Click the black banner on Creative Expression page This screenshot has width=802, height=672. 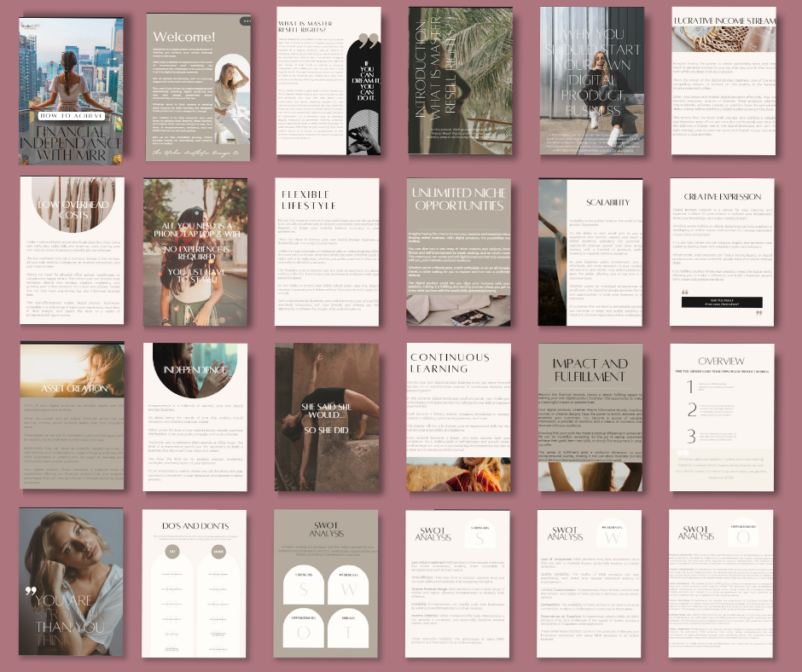(722, 302)
